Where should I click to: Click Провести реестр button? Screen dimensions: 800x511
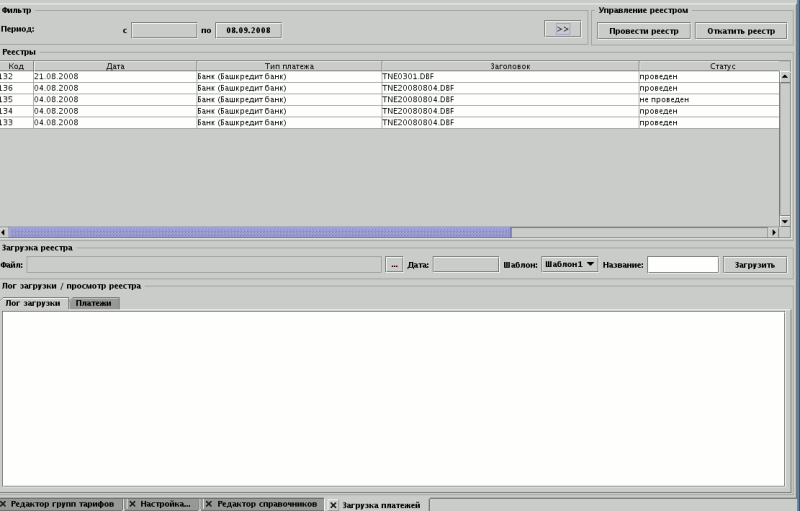(x=643, y=31)
